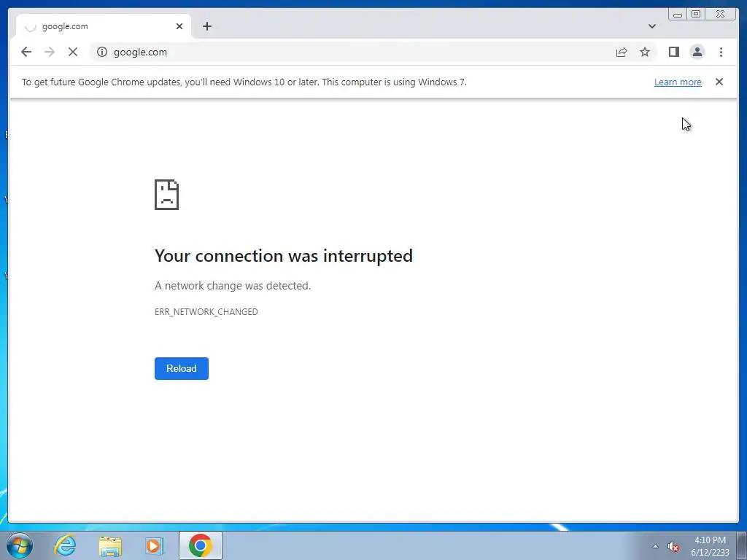Close the google.com tab
Screen dimensions: 747x560
click(x=179, y=26)
